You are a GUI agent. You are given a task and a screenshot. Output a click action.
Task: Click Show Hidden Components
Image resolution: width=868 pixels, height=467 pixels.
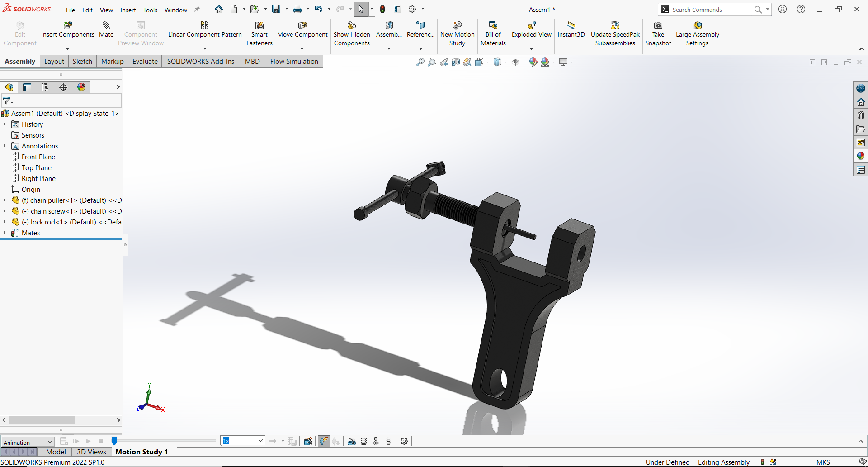[x=352, y=33]
